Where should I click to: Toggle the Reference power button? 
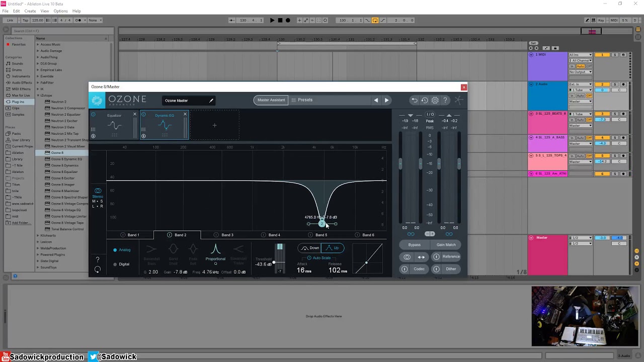pos(436,257)
